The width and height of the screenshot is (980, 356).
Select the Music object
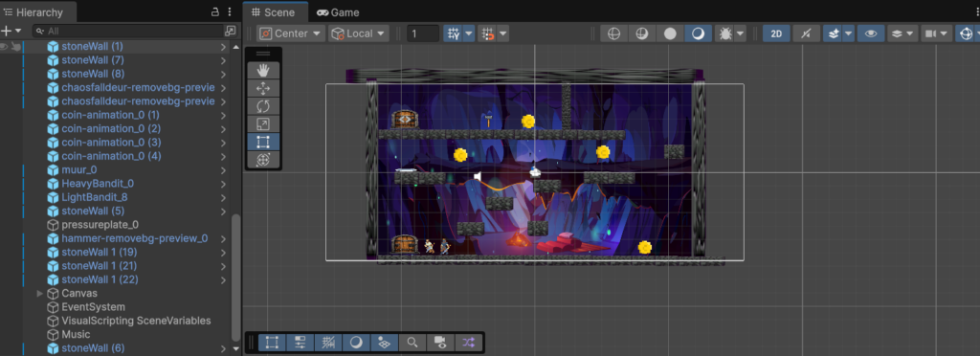point(76,335)
